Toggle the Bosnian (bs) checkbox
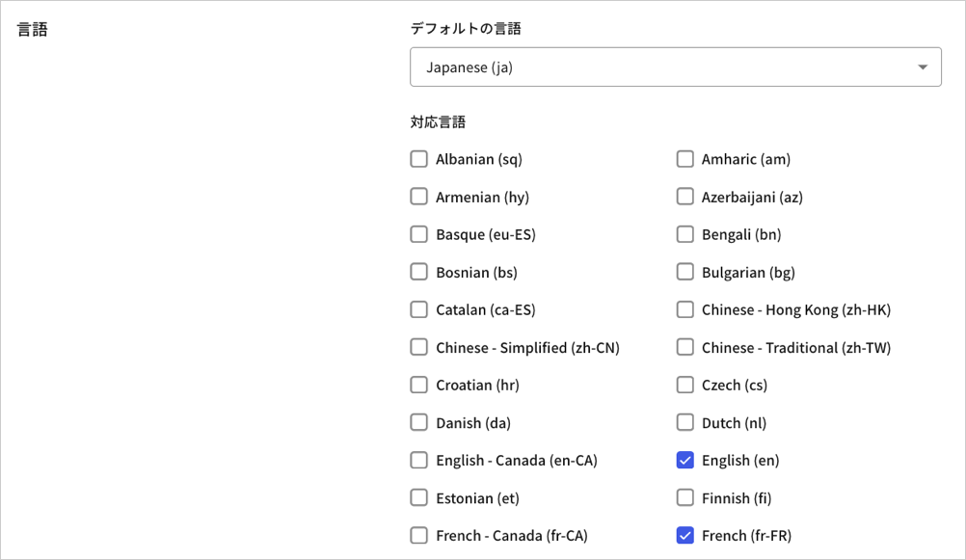Image resolution: width=966 pixels, height=560 pixels. click(418, 272)
